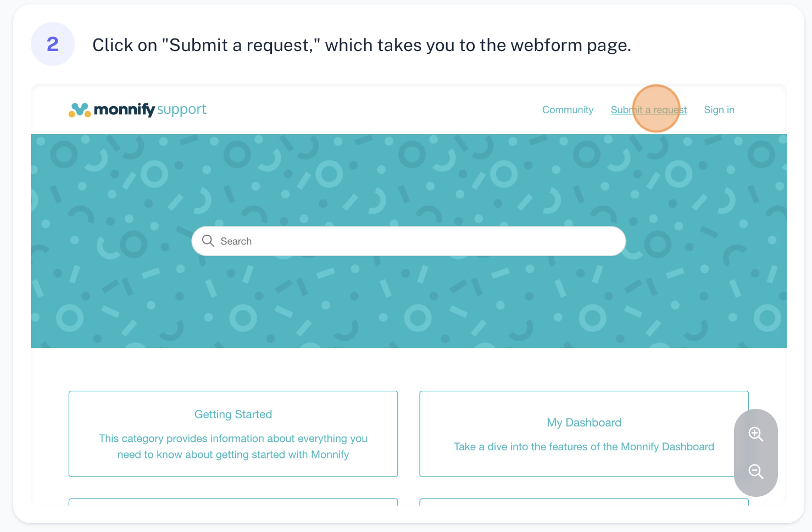This screenshot has width=812, height=532.
Task: Click the step instruction sentence text
Action: (361, 45)
